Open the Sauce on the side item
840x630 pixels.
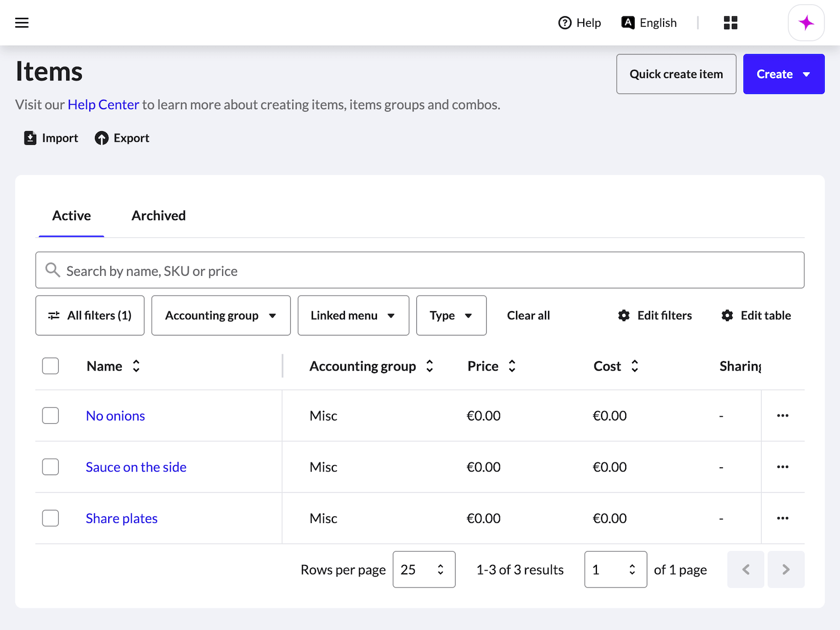click(x=136, y=467)
